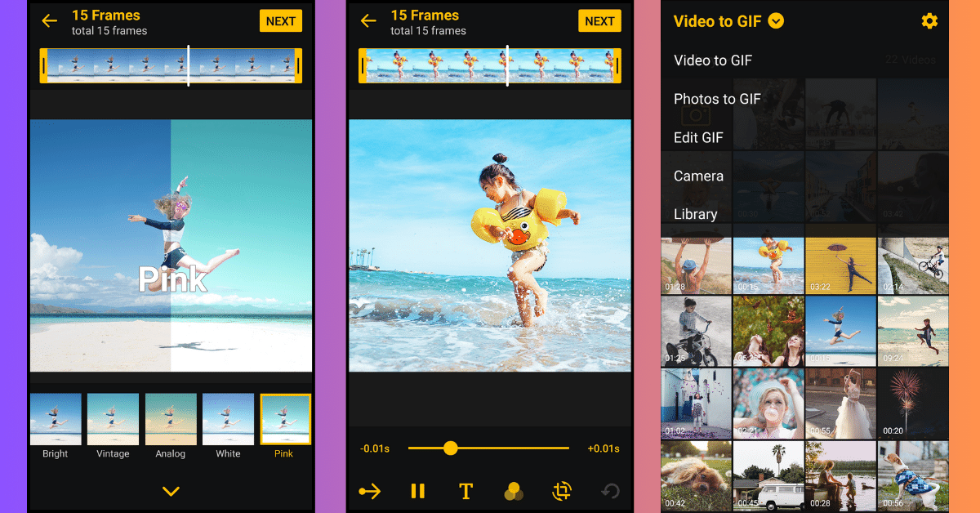This screenshot has width=980, height=513.
Task: Open the 02:21 bubble gum woman video
Action: (x=768, y=404)
